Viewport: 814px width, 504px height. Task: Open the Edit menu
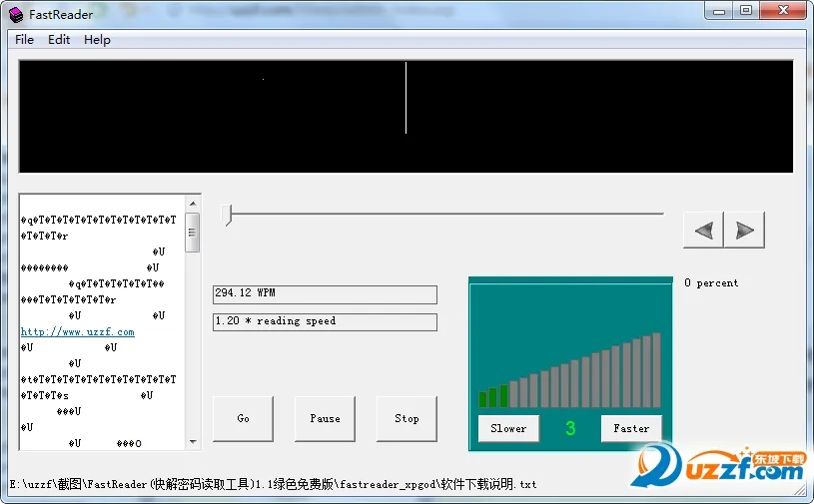point(59,40)
